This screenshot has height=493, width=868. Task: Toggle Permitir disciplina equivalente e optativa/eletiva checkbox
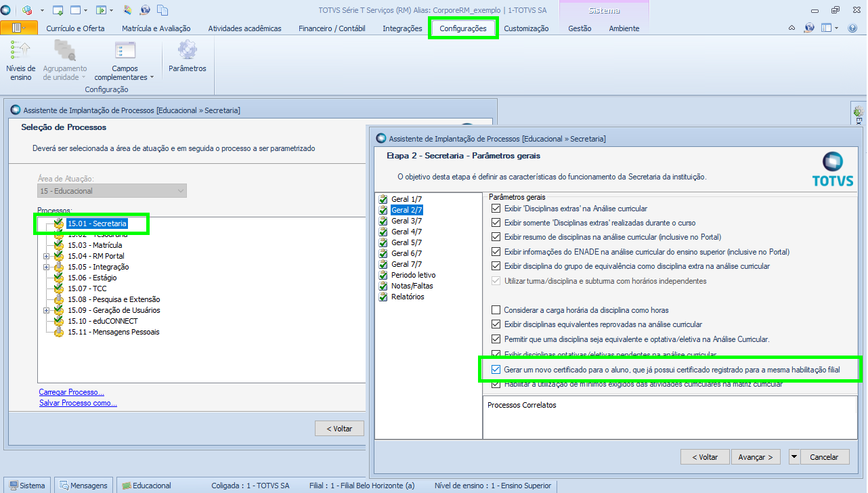click(496, 339)
